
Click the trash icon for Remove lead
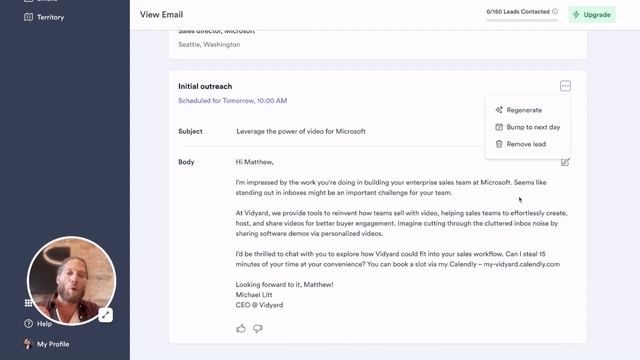pos(499,144)
